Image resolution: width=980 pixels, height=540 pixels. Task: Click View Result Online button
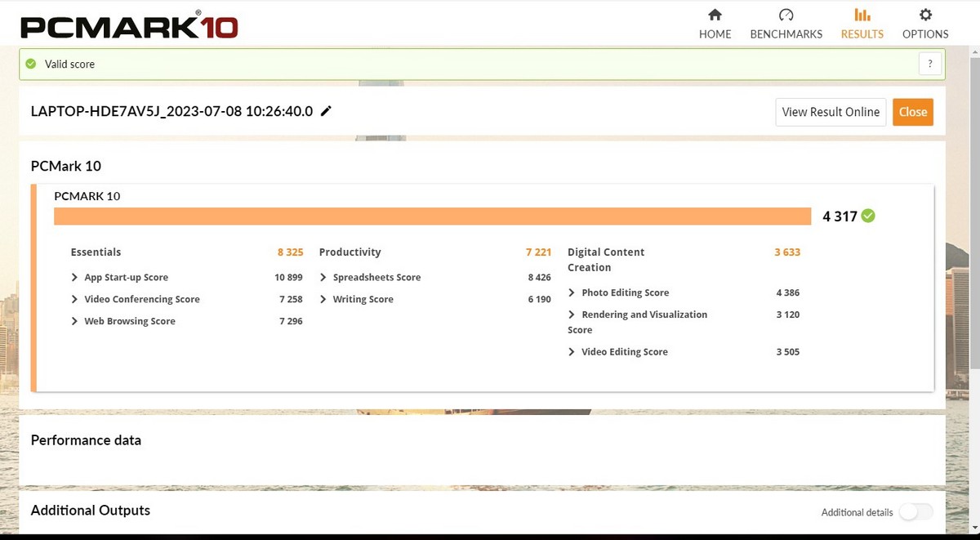(831, 112)
